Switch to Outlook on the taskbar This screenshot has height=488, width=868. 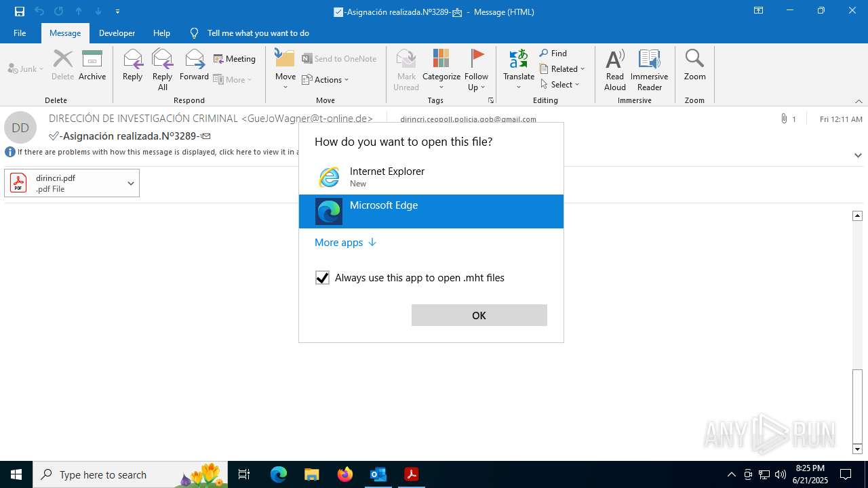tap(378, 474)
